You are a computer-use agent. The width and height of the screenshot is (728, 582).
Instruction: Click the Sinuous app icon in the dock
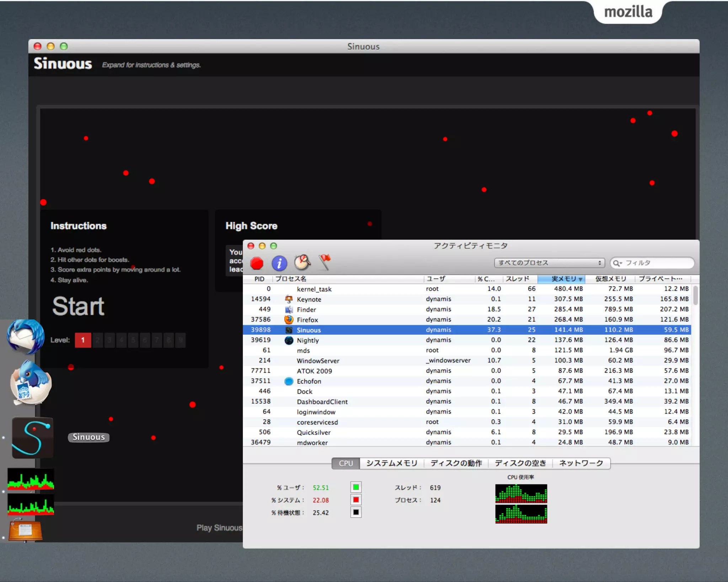pos(33,437)
